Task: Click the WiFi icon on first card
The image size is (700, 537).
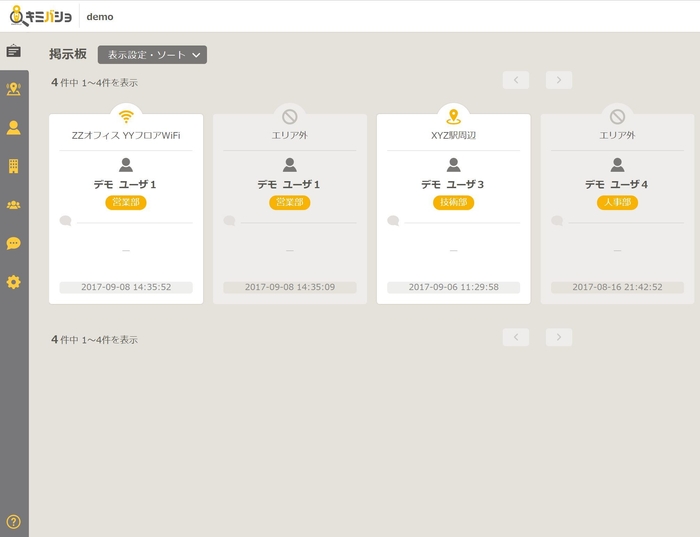Action: (x=126, y=116)
